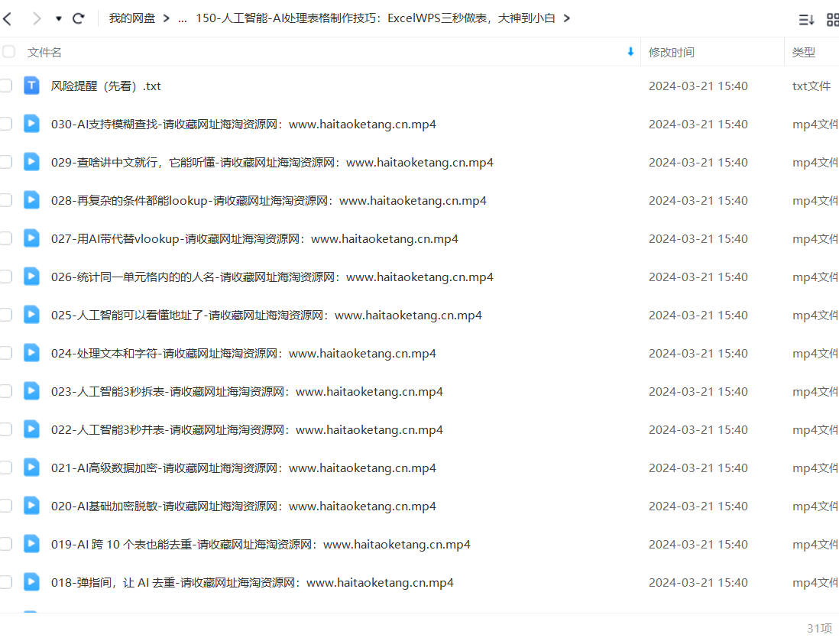839x644 pixels.
Task: Check the box for 024-处理文本和字符
Action: point(6,353)
